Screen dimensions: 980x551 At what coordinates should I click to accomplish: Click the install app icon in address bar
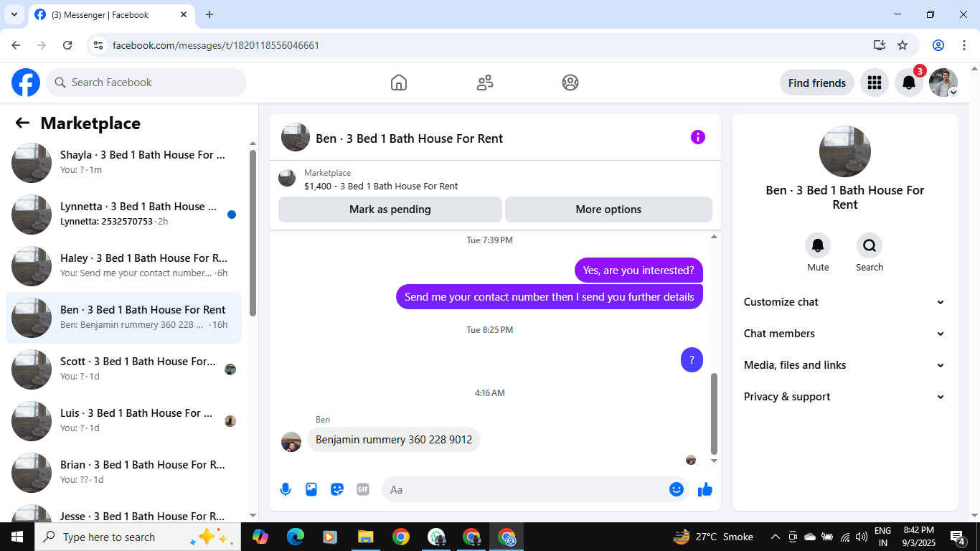tap(880, 45)
